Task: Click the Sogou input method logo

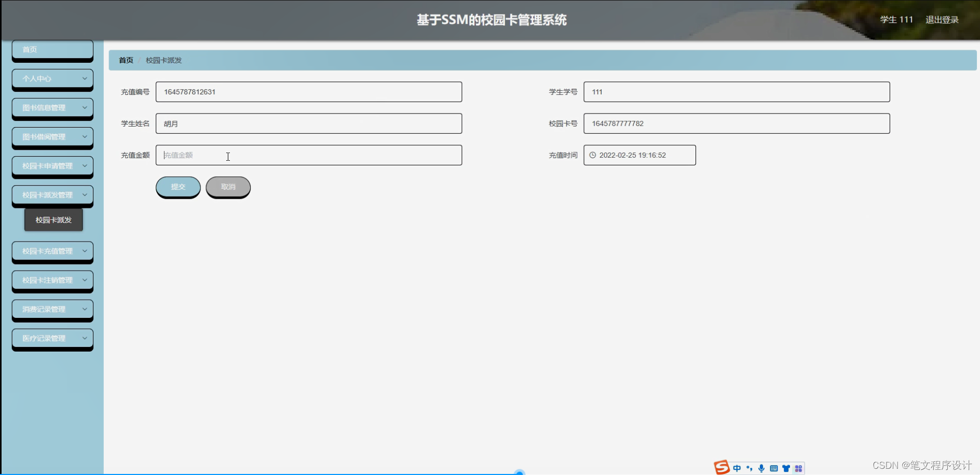Action: pos(722,468)
